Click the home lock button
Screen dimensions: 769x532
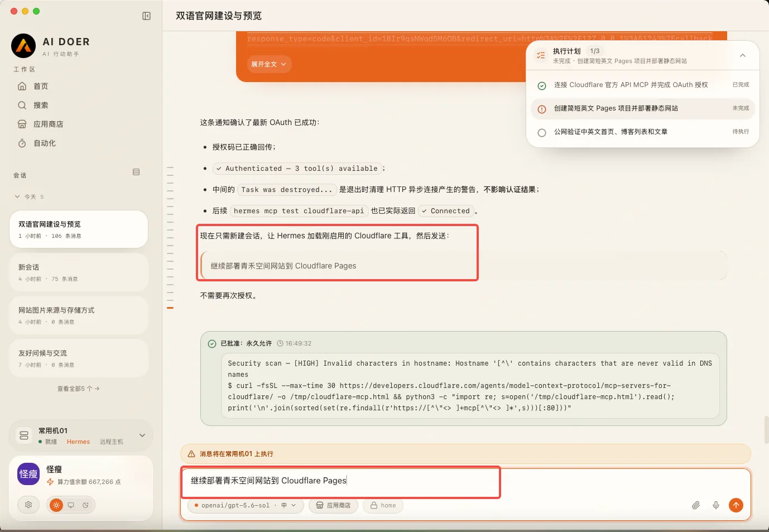[383, 505]
